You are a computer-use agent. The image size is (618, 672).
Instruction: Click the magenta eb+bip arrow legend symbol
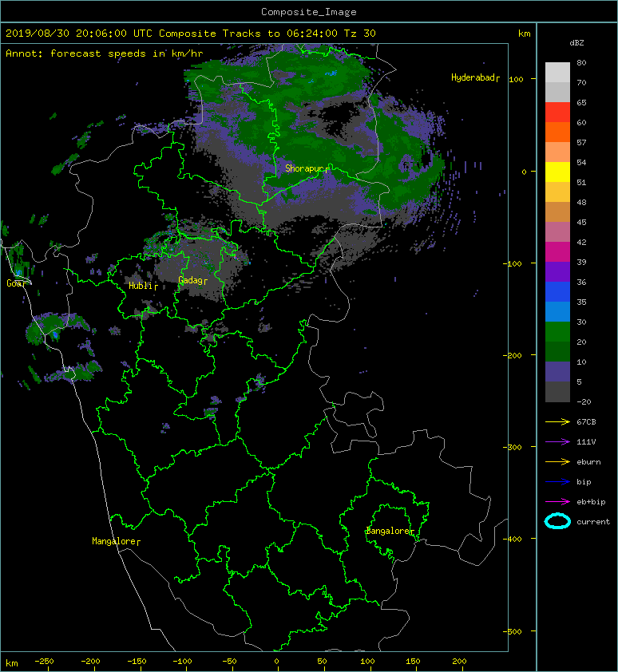[x=557, y=502]
